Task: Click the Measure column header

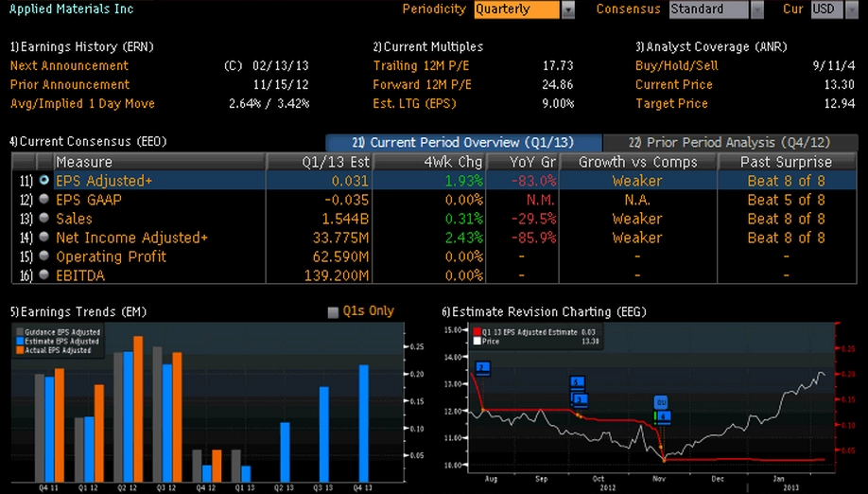Action: pyautogui.click(x=160, y=162)
